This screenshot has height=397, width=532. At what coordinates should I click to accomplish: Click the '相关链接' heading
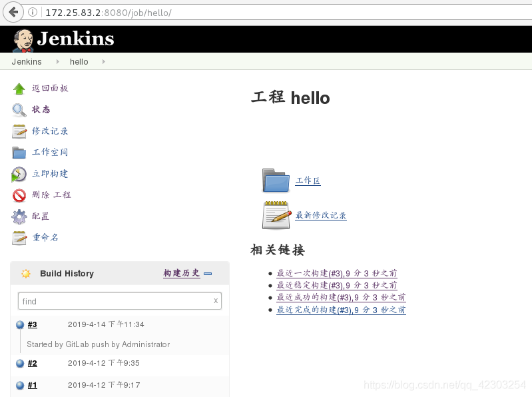coord(278,250)
